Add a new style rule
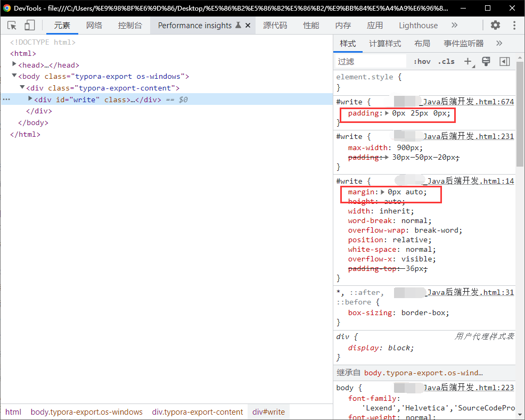This screenshot has height=420, width=525. coord(467,61)
